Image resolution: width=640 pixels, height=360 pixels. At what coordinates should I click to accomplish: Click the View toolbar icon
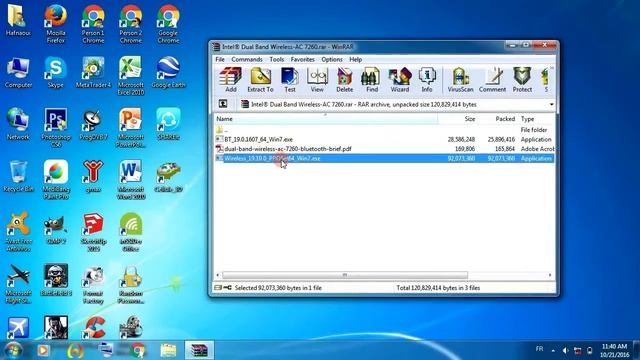point(317,80)
